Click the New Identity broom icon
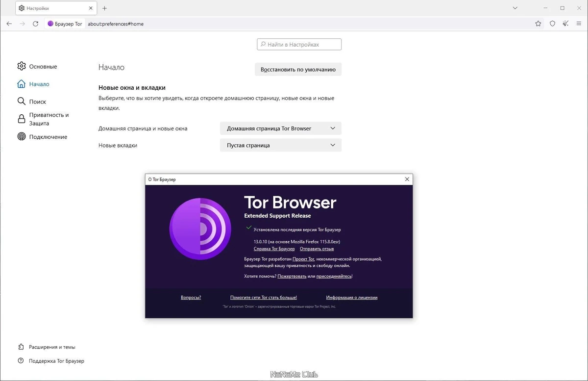The height and width of the screenshot is (381, 588). [x=565, y=24]
